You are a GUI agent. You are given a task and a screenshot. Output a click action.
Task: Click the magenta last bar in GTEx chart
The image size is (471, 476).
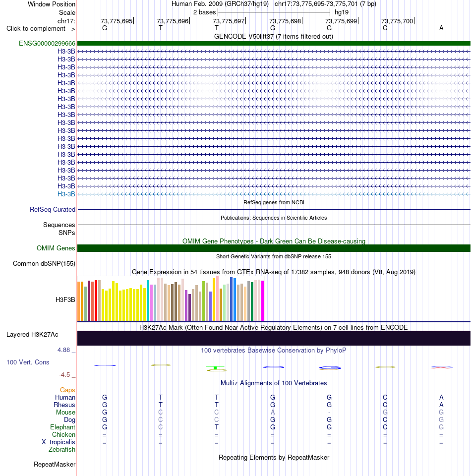(x=262, y=300)
